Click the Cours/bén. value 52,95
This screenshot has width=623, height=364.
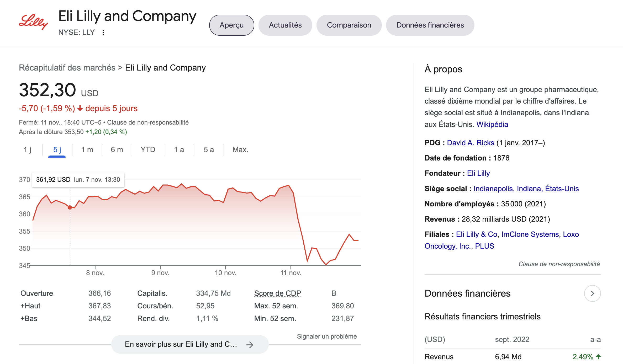pos(205,306)
